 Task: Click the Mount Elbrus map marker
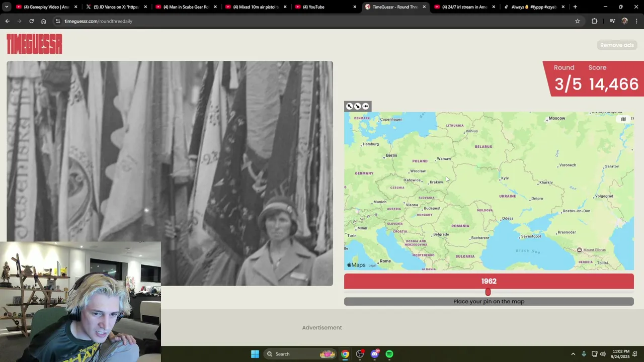[x=579, y=250]
